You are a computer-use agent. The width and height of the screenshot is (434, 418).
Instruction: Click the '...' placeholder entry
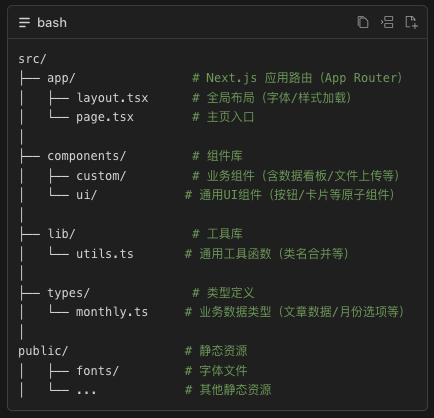(x=86, y=392)
